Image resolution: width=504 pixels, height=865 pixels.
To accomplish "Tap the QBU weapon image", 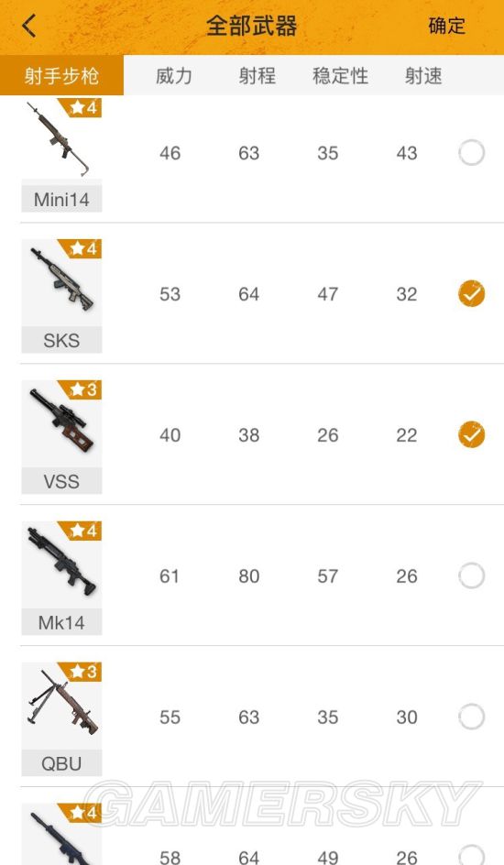I will point(61,706).
